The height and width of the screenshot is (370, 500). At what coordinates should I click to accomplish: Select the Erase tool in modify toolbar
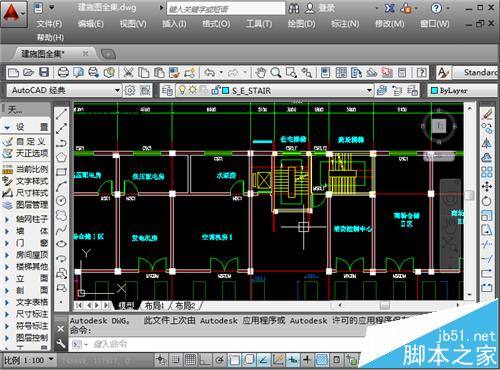487,114
